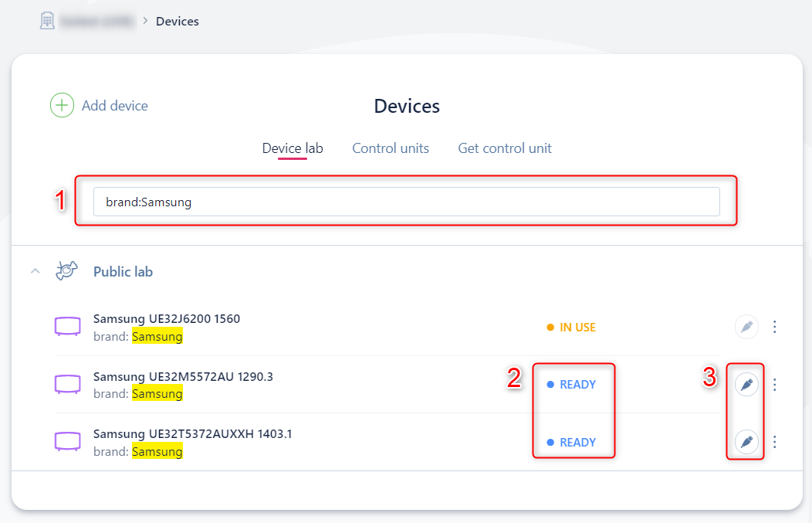
Task: Click the TV icon for Samsung UE32J6200 1560
Action: (x=68, y=327)
